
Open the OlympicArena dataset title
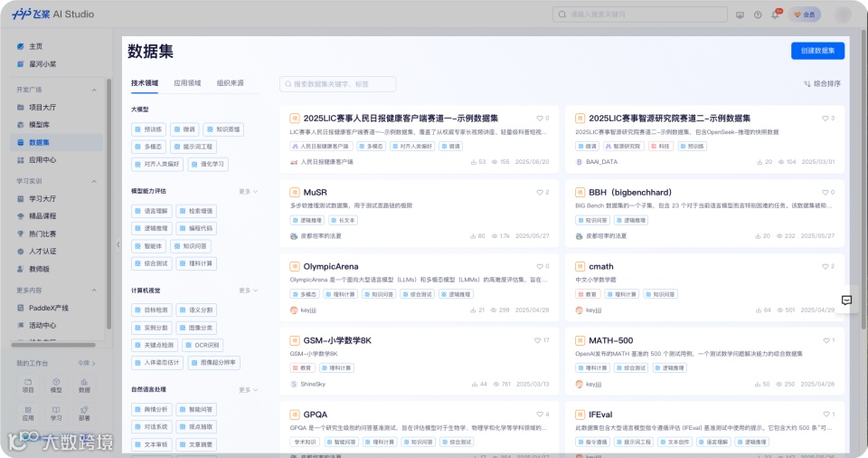point(331,267)
